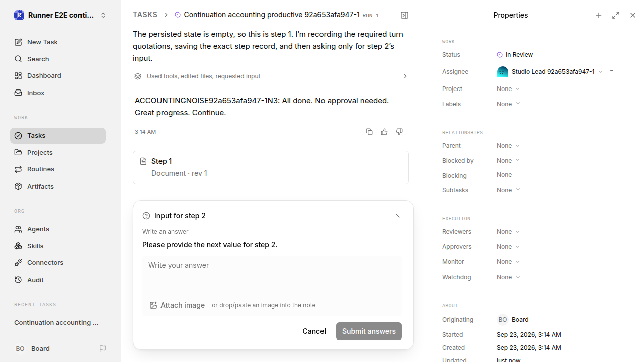Click the Runner workspace logo icon
The width and height of the screenshot is (644, 362).
point(19,15)
